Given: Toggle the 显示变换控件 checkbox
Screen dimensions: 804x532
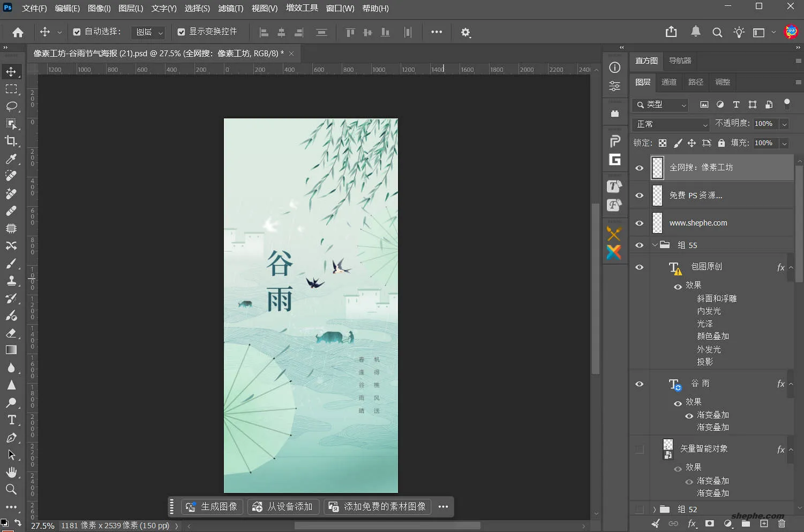Looking at the screenshot, I should pyautogui.click(x=181, y=32).
